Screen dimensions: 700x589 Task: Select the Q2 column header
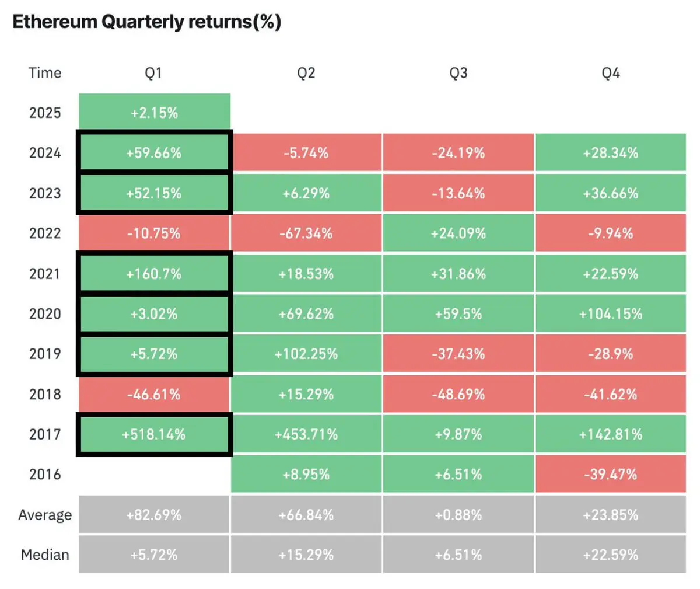click(x=306, y=73)
